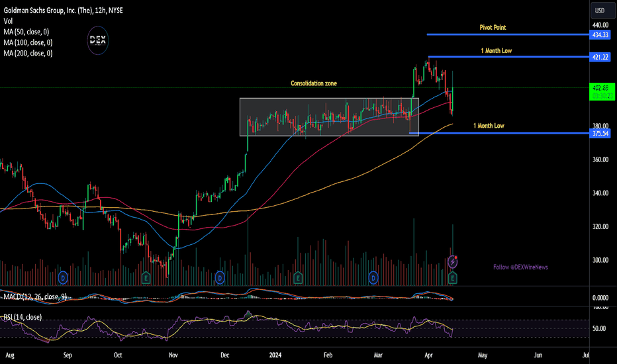
Task: Select the MA (200, close, 0) legend
Action: tap(28, 53)
